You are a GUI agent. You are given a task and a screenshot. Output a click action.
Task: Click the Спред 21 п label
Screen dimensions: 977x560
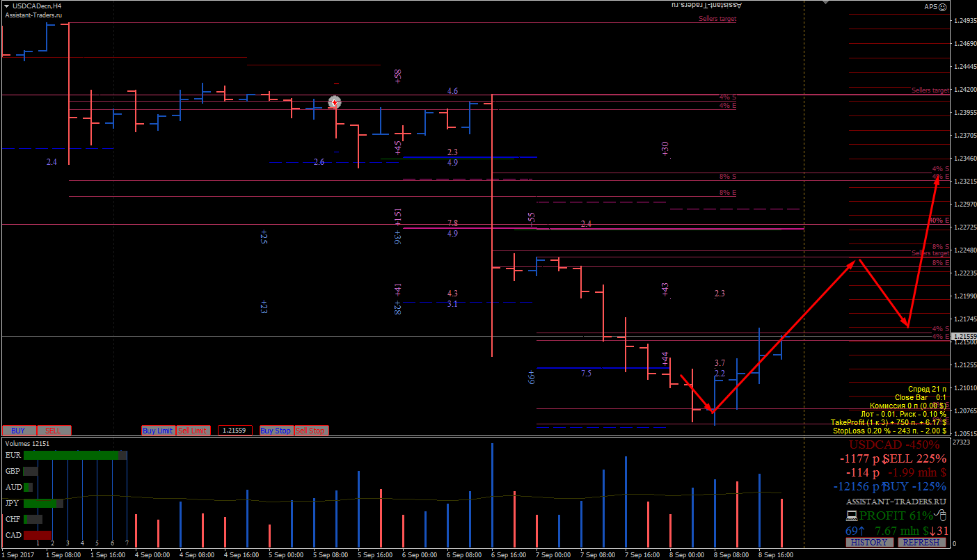click(927, 389)
